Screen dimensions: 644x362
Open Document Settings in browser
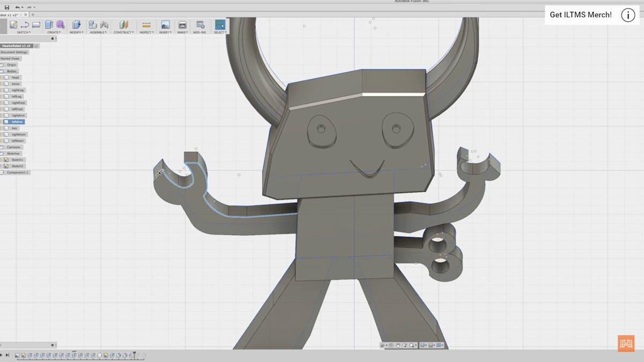tap(14, 52)
